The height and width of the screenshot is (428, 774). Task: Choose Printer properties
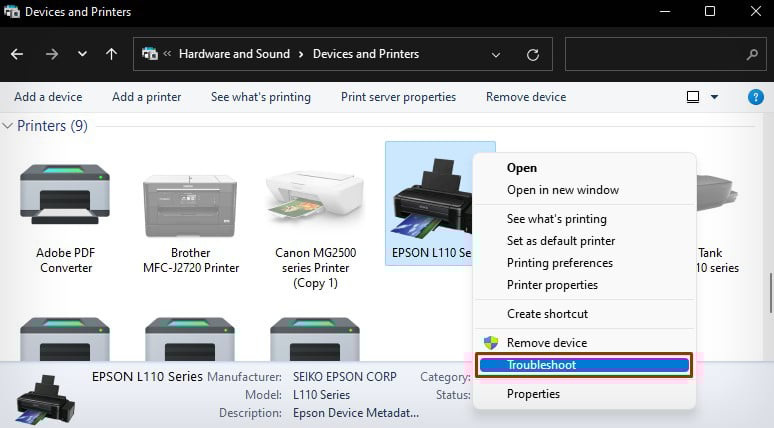click(x=552, y=285)
